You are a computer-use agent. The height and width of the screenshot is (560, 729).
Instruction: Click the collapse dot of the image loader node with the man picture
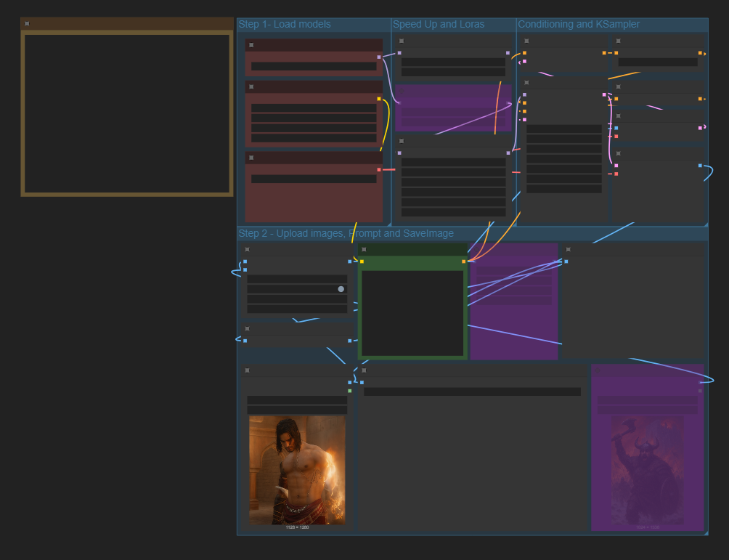[x=248, y=370]
